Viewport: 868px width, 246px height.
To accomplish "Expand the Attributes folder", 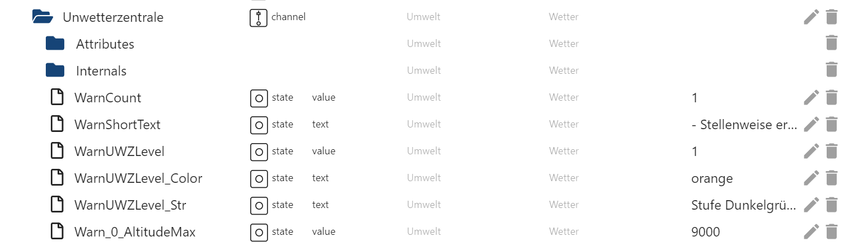I will tap(55, 44).
